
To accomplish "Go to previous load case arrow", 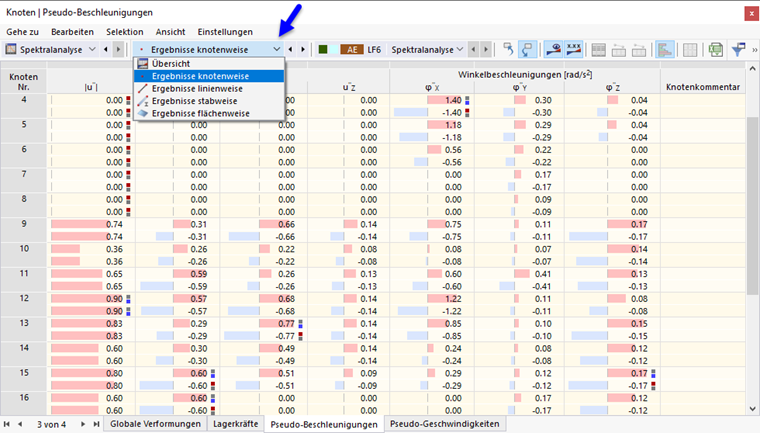I will click(x=474, y=49).
